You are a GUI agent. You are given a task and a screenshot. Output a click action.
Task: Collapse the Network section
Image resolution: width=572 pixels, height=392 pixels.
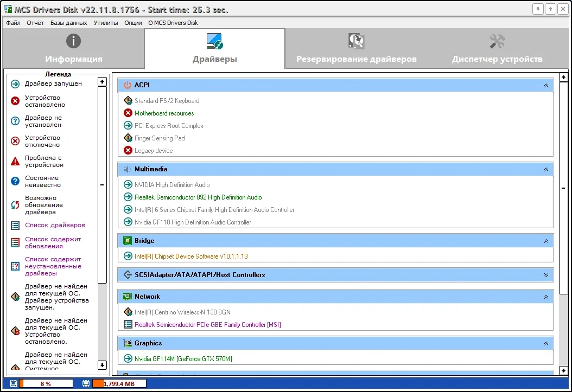(546, 297)
